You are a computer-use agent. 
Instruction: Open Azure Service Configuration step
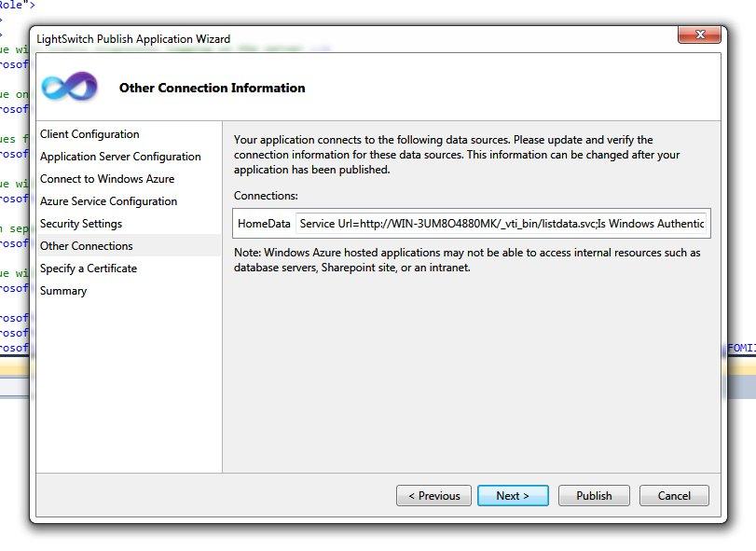[x=108, y=201]
